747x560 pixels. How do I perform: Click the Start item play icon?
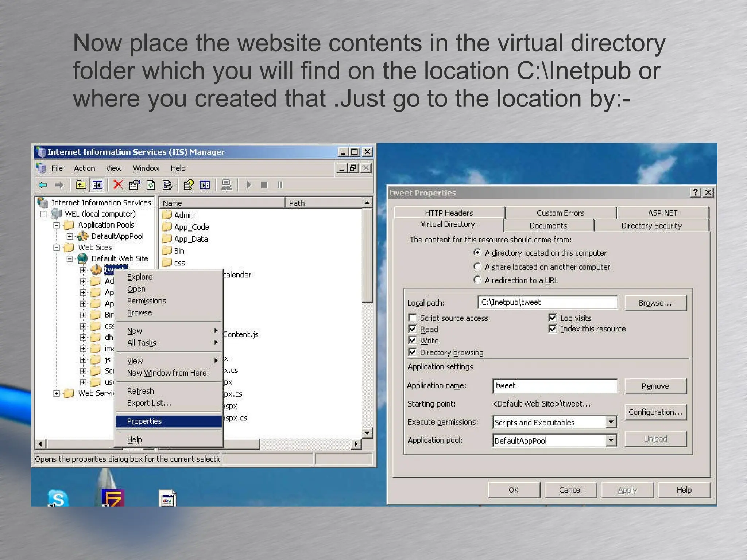click(248, 185)
